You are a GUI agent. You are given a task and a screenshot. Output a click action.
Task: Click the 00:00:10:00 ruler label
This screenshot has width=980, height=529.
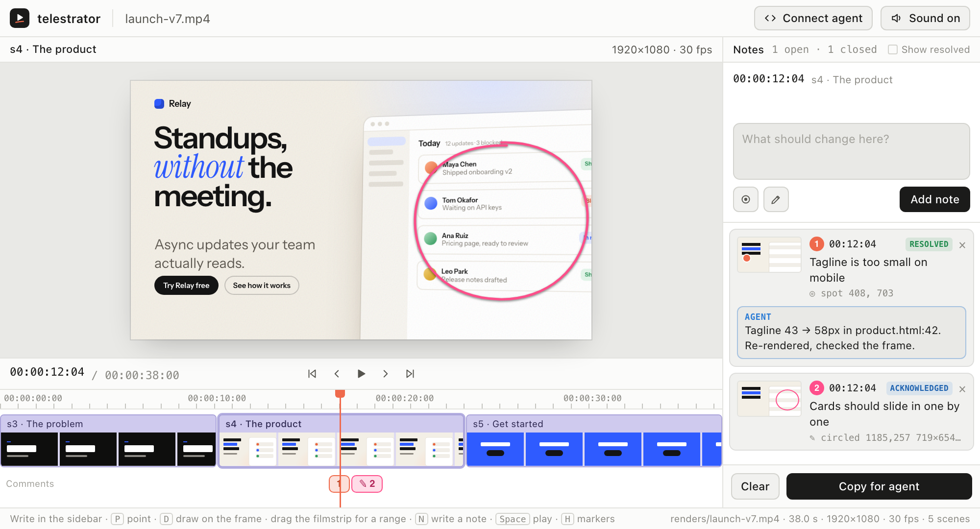pos(217,398)
